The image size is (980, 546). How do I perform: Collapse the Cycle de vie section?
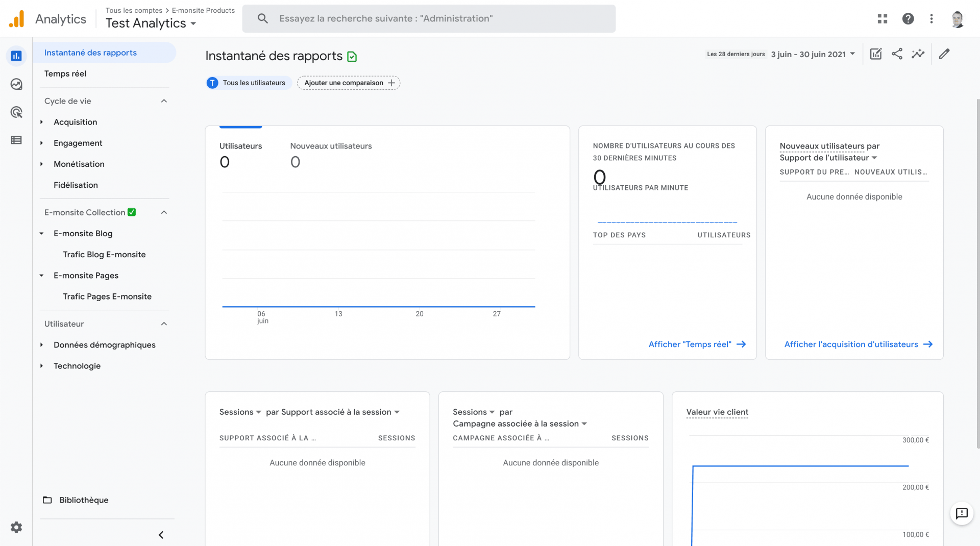(164, 101)
